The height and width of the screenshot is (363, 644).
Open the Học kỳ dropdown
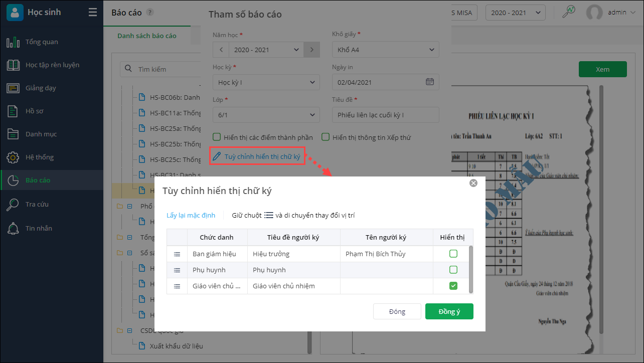pos(266,82)
